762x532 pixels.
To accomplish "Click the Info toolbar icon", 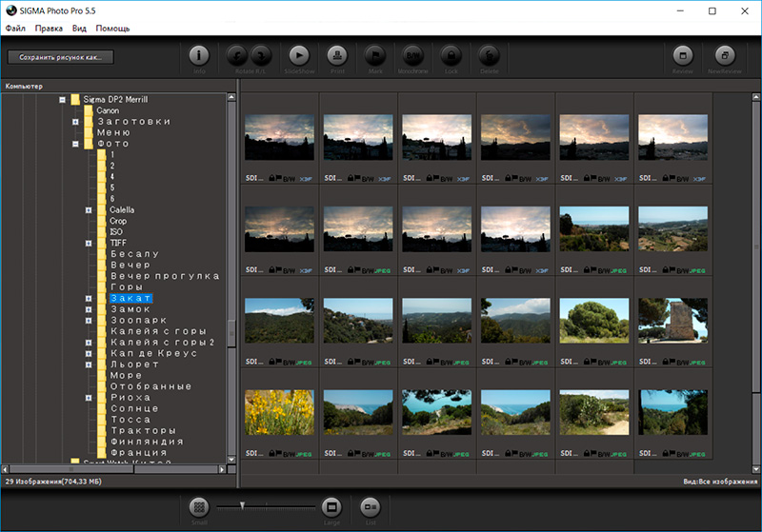I will pos(199,55).
